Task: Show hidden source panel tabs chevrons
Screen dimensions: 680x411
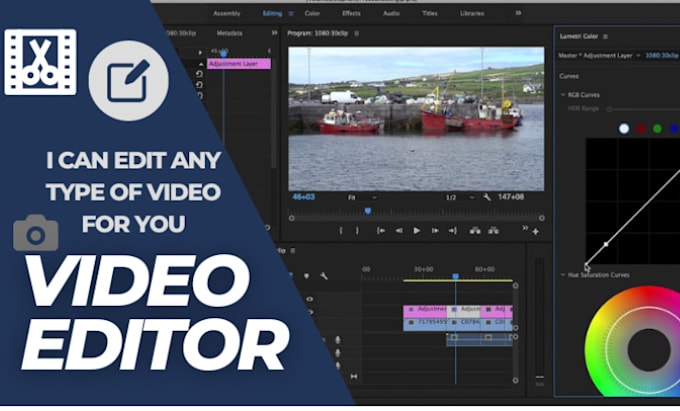Action: (x=275, y=33)
